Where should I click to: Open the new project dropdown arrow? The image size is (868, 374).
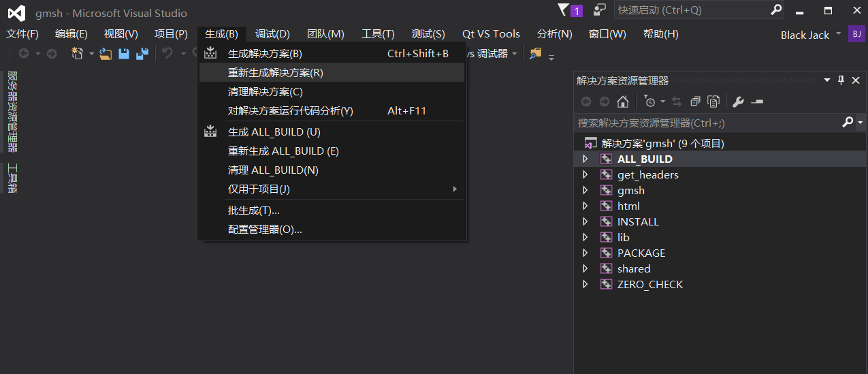tap(91, 53)
